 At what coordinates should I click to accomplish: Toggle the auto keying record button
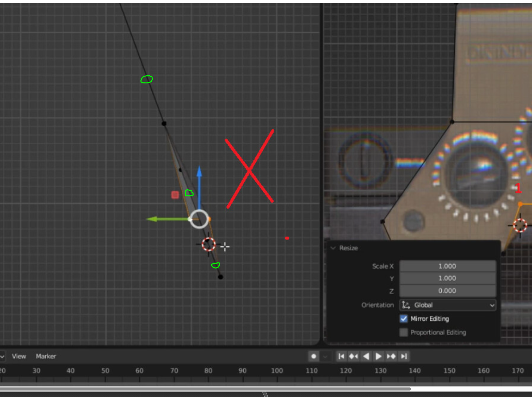point(314,356)
